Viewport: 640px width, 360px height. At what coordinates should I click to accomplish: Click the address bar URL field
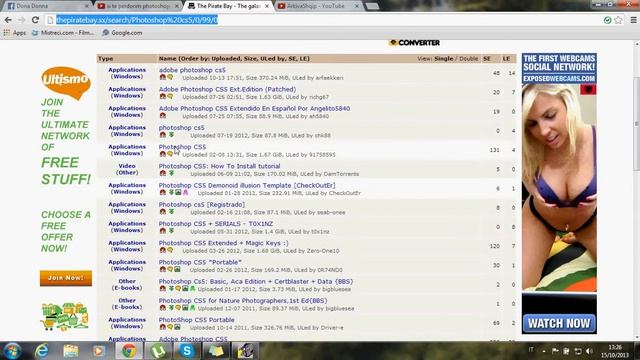(x=322, y=20)
